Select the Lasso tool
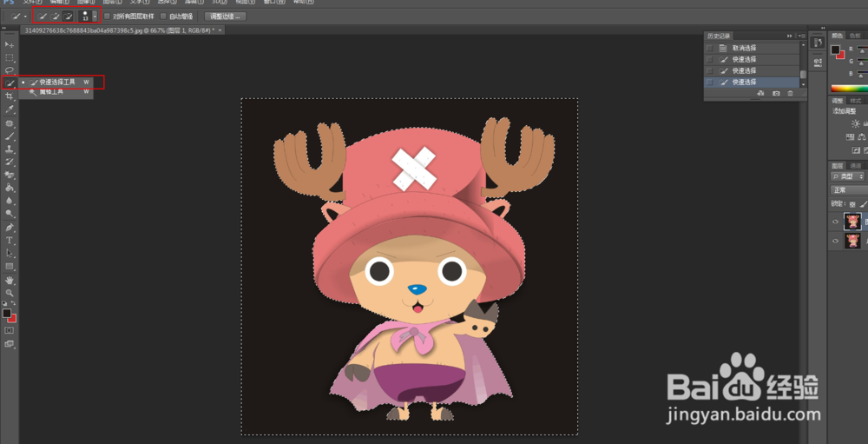Screen dimensions: 868x444 (10, 70)
